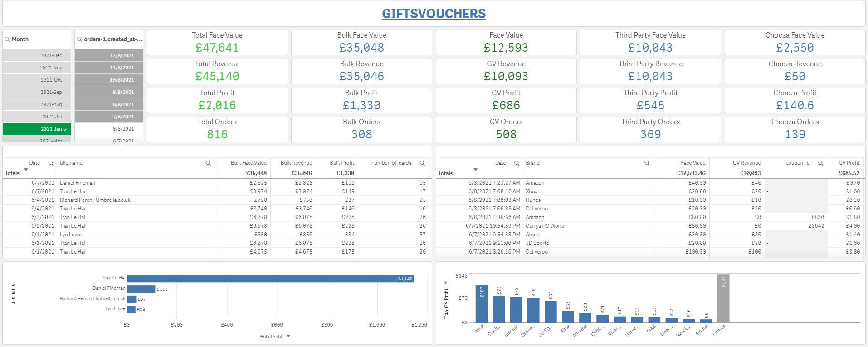Click search icon beside orders-1.created_at filter
The image size is (868, 347).
tap(79, 39)
